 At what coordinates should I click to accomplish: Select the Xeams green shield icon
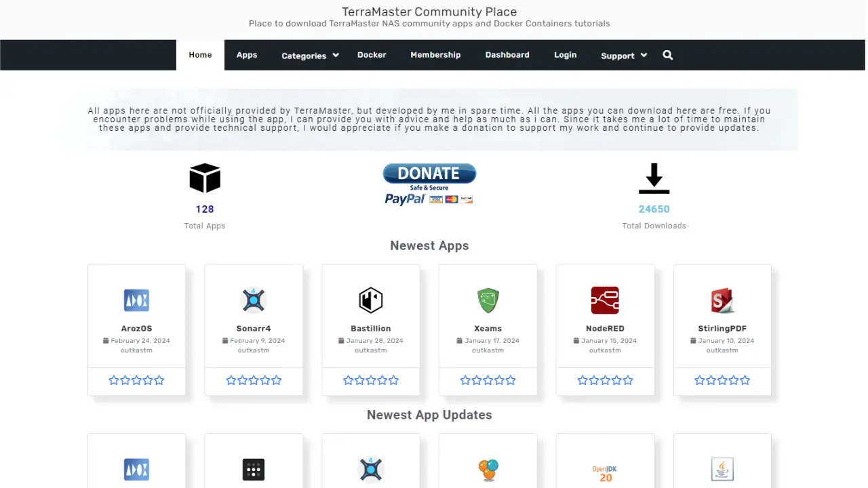click(488, 300)
